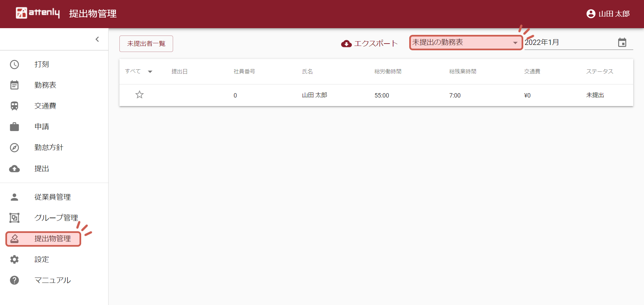This screenshot has height=305, width=644.
Task: Click the briefcase icon for 申請
Action: pos(14,127)
